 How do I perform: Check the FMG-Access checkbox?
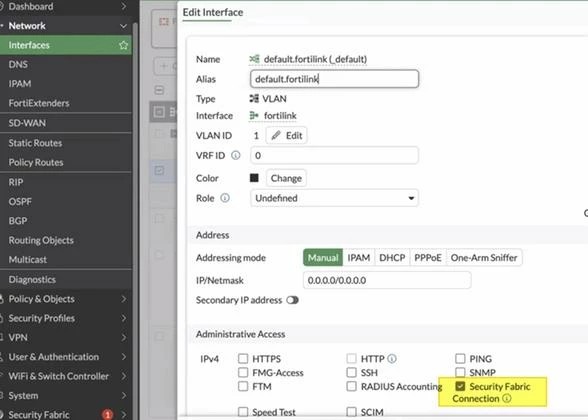pyautogui.click(x=243, y=372)
